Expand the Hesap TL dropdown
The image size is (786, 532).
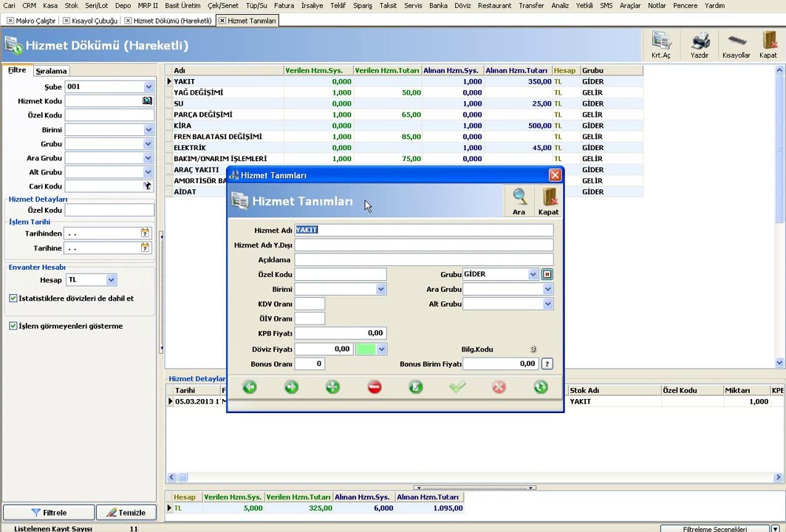[x=112, y=280]
